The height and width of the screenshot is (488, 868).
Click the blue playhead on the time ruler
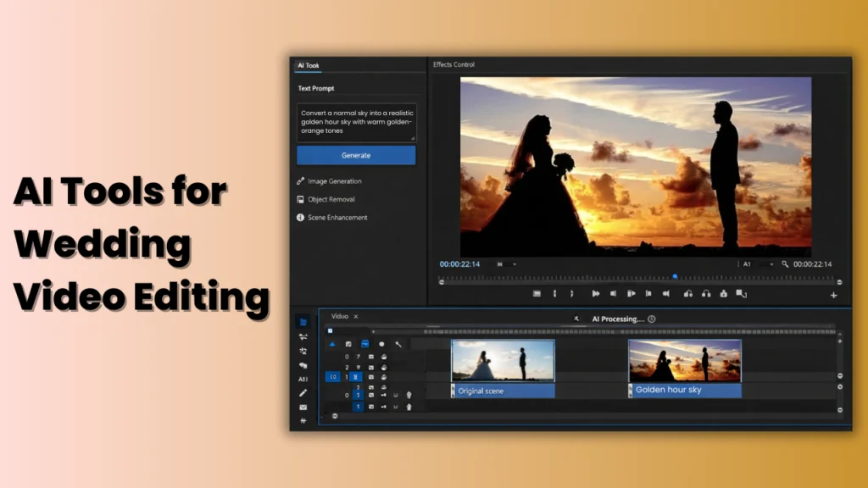tap(674, 275)
